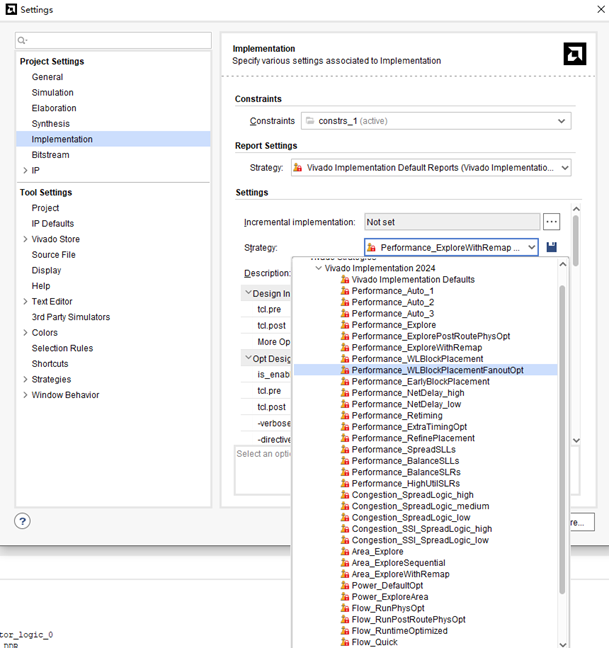This screenshot has width=609, height=648.
Task: Choose Performance_Auto_1 strategy
Action: click(393, 291)
